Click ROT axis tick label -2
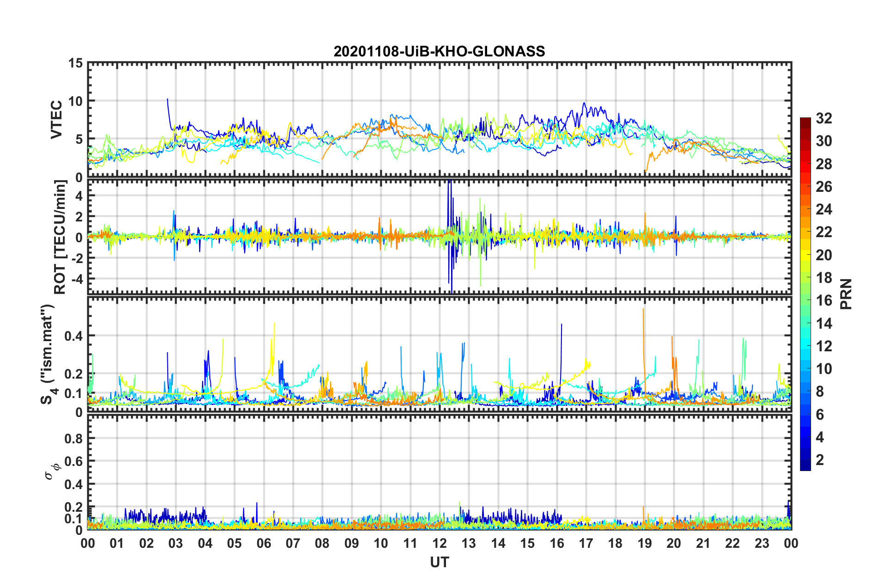The image size is (879, 588). 77,258
